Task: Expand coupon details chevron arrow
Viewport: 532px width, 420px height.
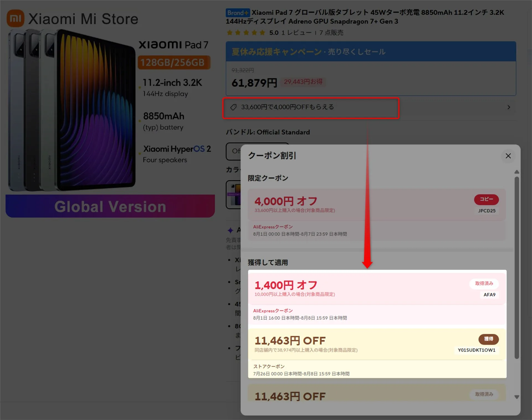Action: (509, 107)
